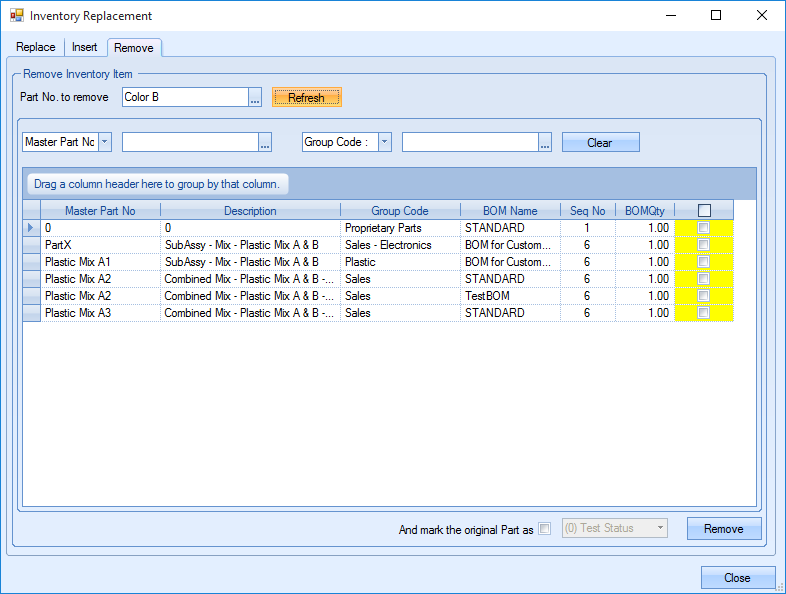Select the row indicator arrow of first row

31,228
